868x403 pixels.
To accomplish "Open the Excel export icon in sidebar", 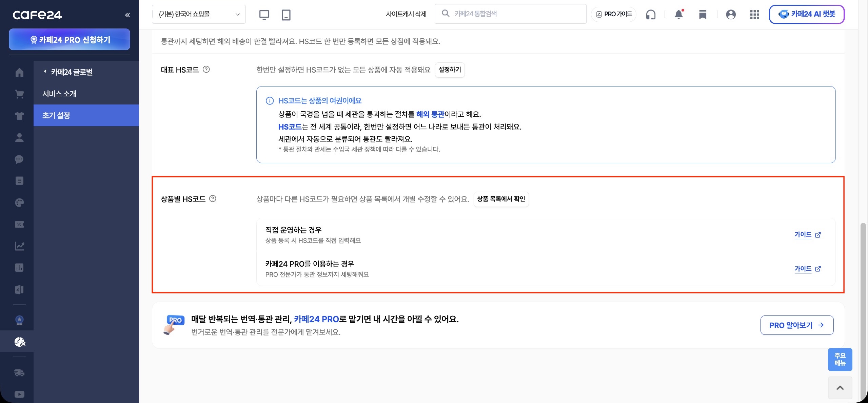I will tap(19, 289).
